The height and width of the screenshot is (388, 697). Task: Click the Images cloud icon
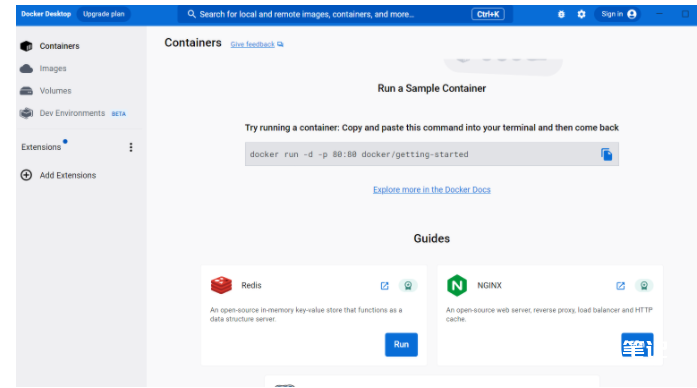tap(26, 68)
